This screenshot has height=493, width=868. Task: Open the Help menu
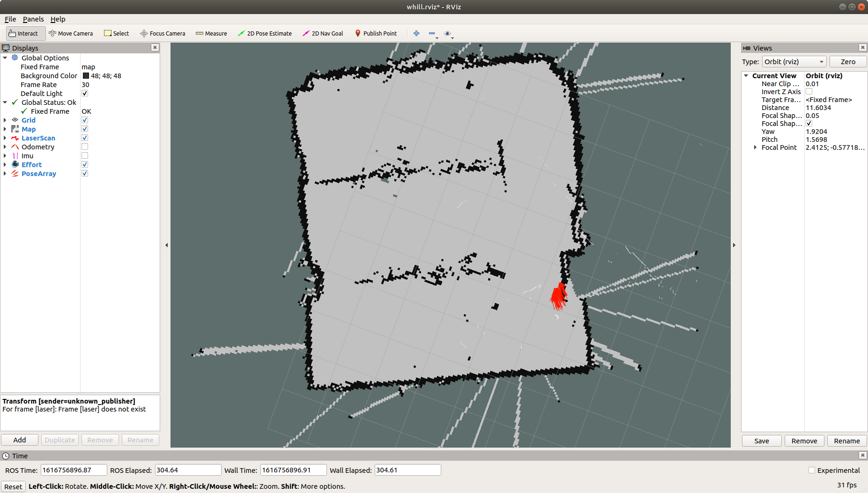coord(58,19)
